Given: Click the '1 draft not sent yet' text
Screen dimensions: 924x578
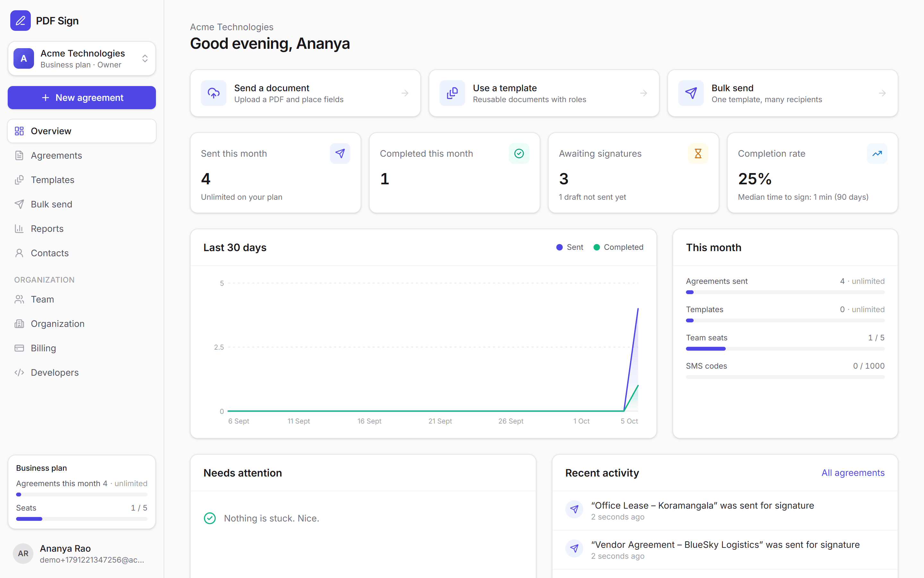Looking at the screenshot, I should (593, 197).
